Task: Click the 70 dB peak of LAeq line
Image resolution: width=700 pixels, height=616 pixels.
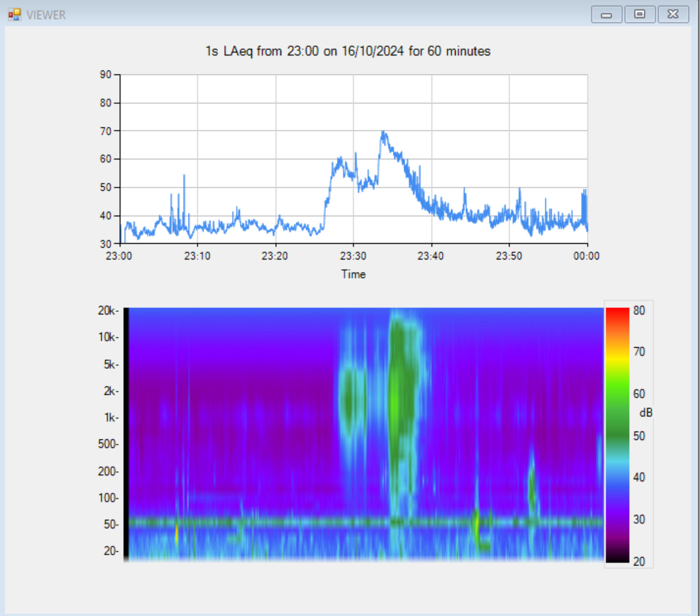Action: pyautogui.click(x=383, y=132)
